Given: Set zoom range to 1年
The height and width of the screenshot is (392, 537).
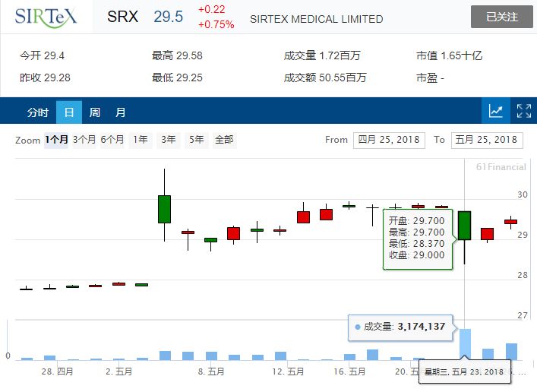Looking at the screenshot, I should [x=141, y=140].
